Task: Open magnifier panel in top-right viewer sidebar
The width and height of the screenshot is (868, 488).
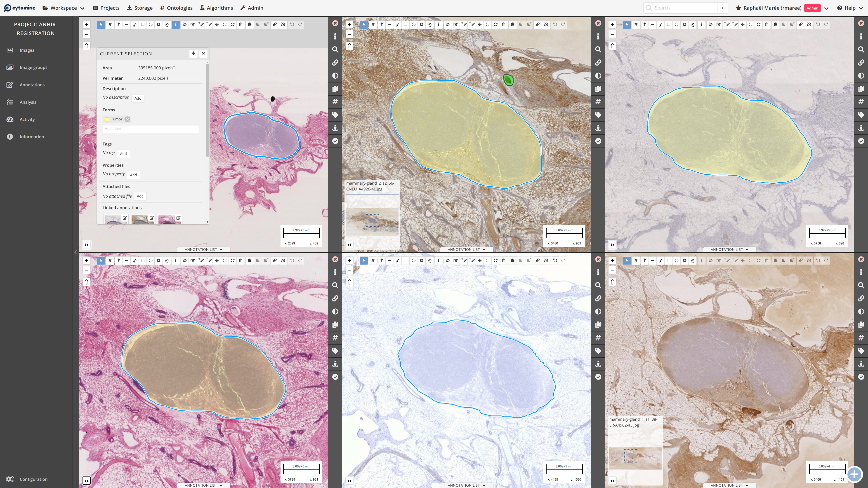Action: coord(861,49)
